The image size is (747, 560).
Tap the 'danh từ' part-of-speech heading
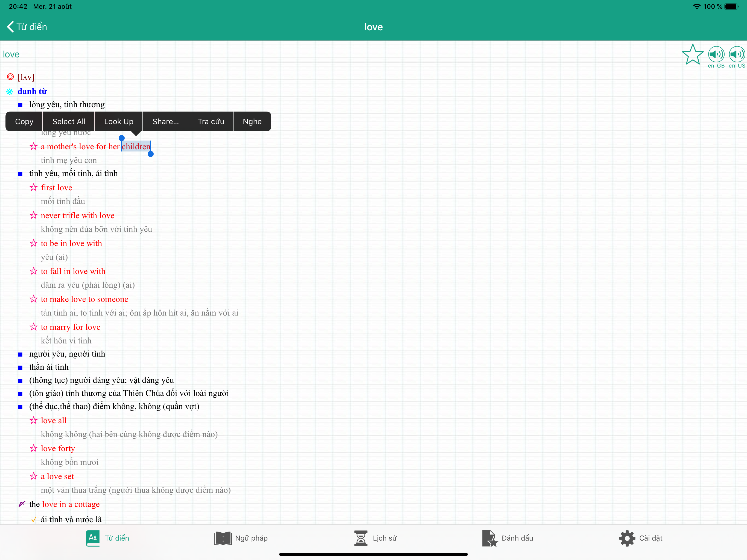tap(33, 92)
